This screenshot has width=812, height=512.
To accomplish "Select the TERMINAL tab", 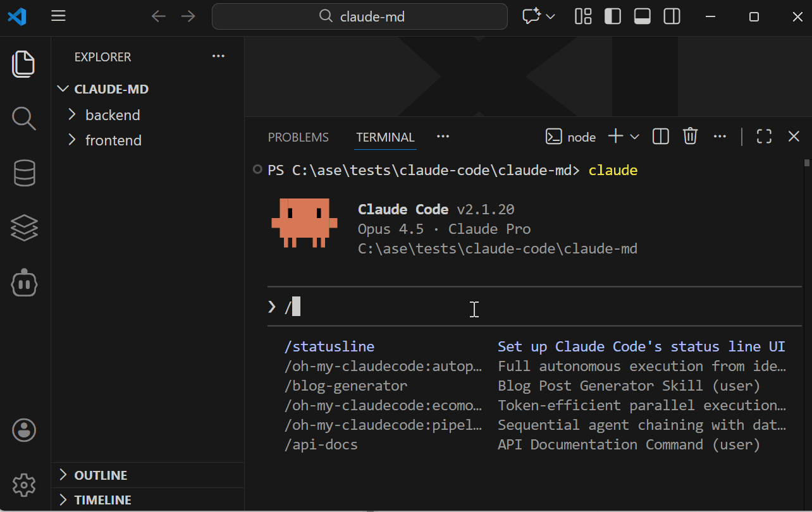I will click(x=385, y=137).
